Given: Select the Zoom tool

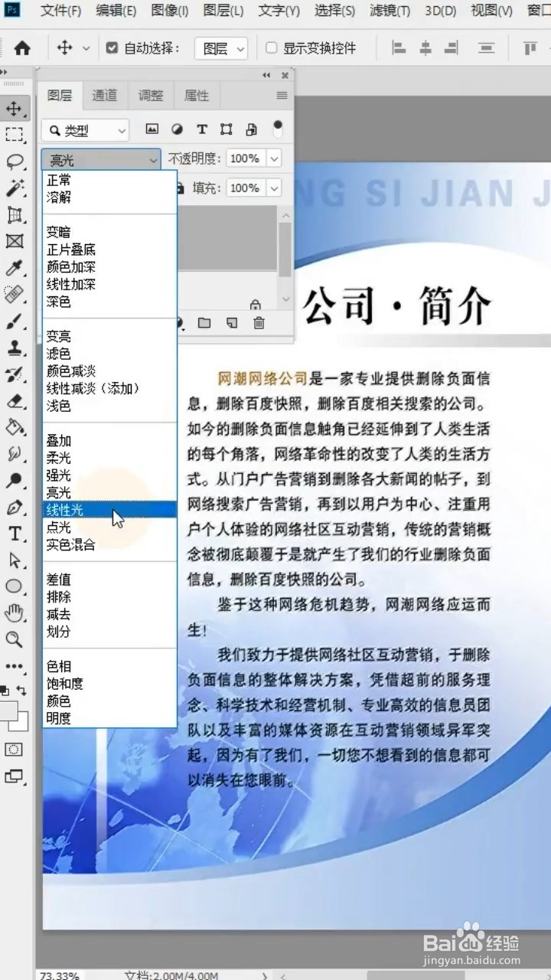Looking at the screenshot, I should point(14,639).
